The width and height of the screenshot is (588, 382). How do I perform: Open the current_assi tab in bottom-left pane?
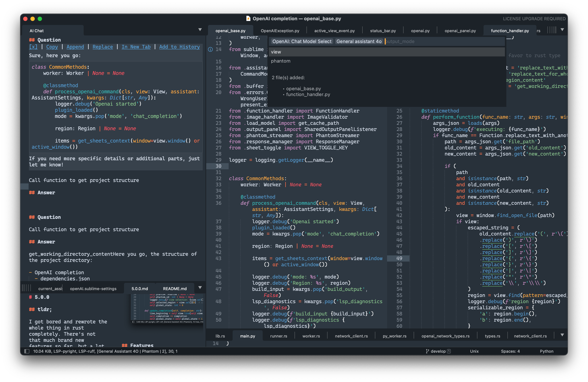(50, 288)
